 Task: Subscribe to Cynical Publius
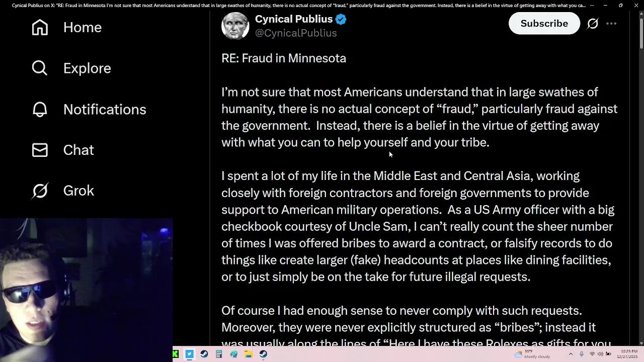[x=544, y=24]
